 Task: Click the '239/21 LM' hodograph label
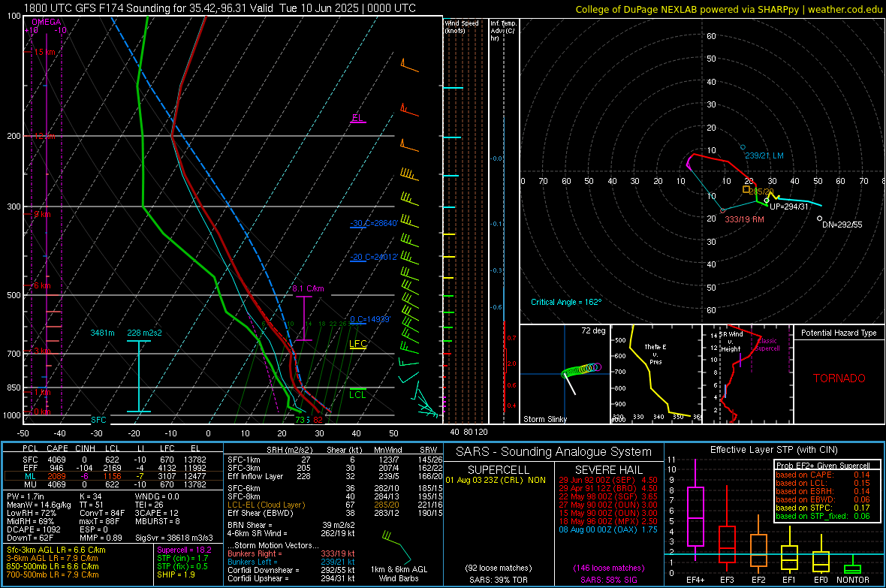click(764, 155)
